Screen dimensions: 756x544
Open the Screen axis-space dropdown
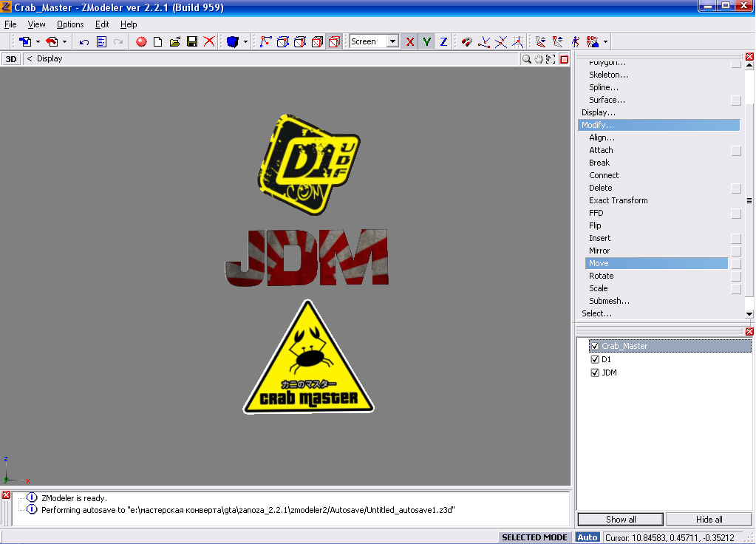pos(392,42)
